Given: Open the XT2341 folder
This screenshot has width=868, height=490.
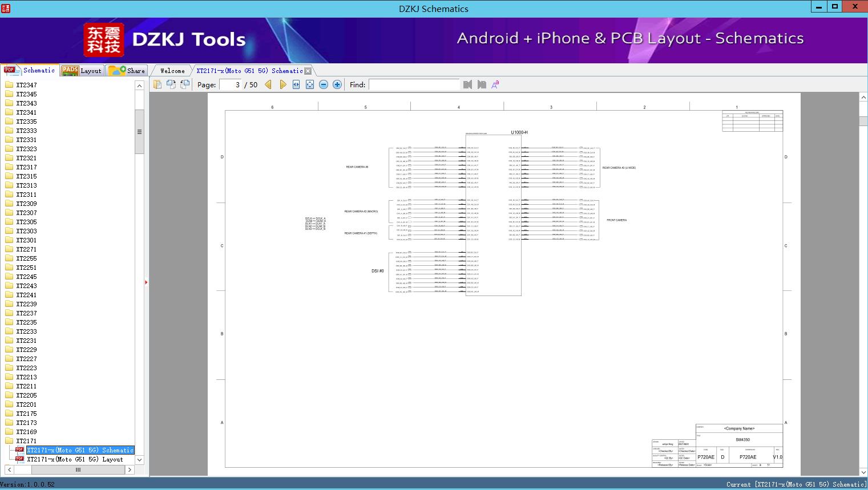Looking at the screenshot, I should [26, 112].
